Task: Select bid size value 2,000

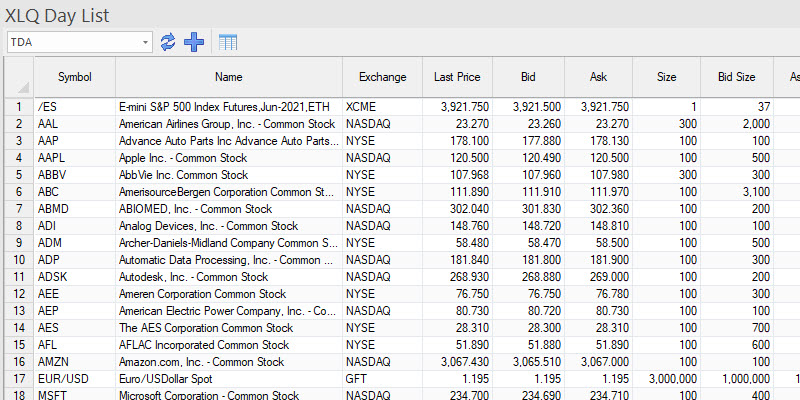Action: 737,124
